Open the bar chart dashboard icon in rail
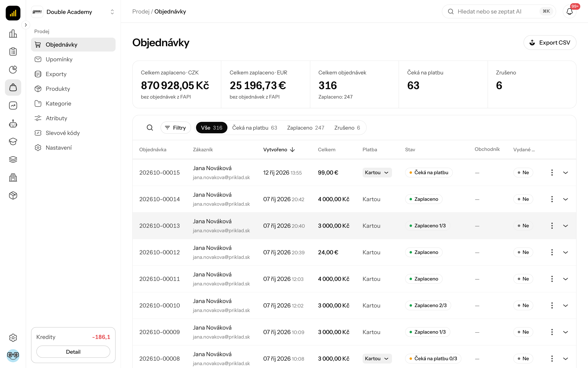 (13, 34)
